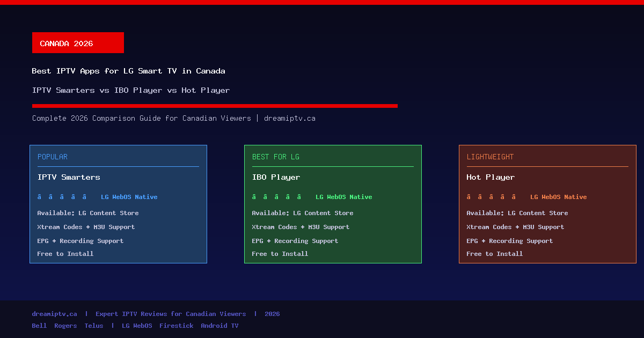
Task: Open the Hot Player card title
Action: [x=491, y=178]
